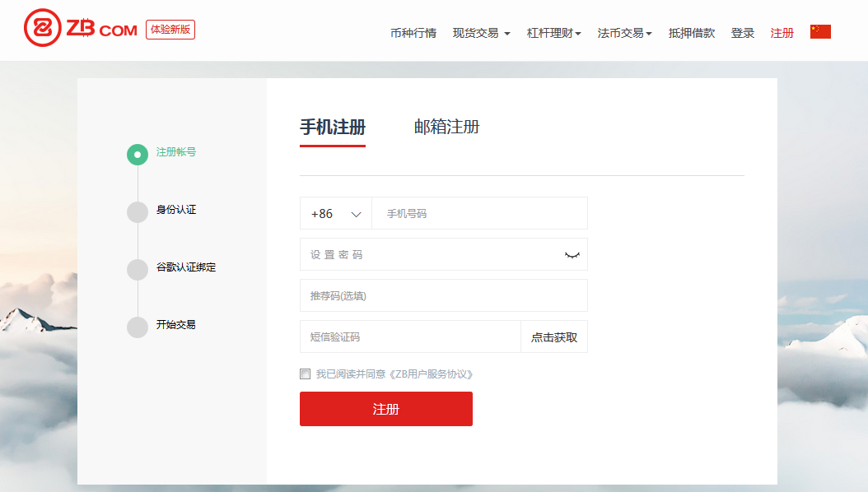868x492 pixels.
Task: Click the red 注册 button
Action: 385,409
